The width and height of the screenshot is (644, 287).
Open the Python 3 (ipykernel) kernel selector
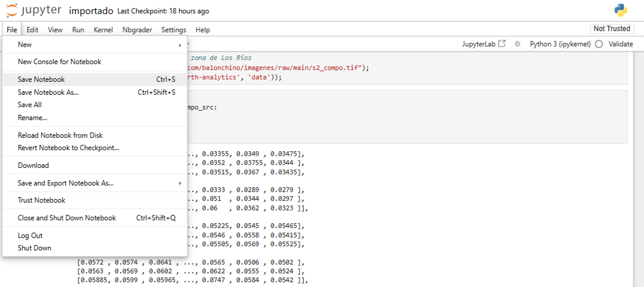[560, 44]
